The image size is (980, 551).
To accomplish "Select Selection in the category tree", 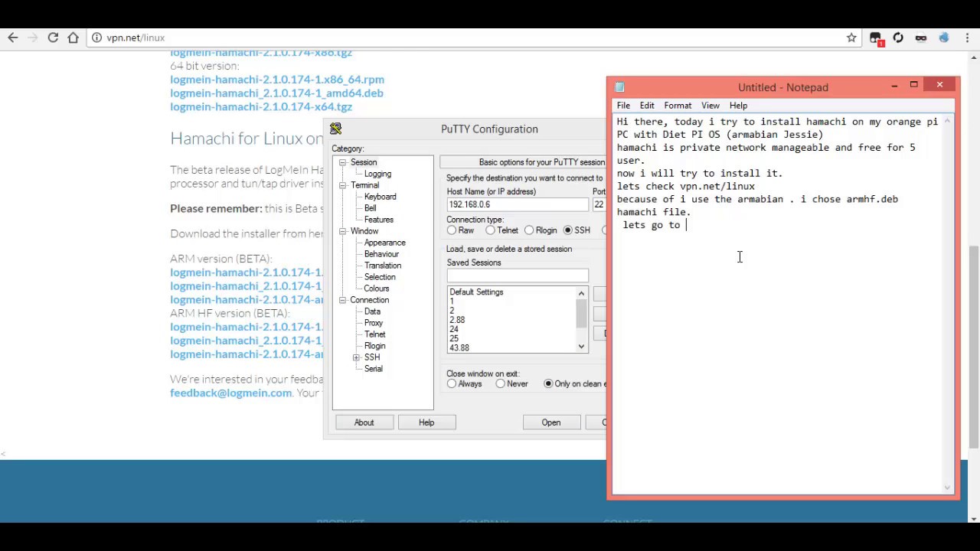I will 380,277.
